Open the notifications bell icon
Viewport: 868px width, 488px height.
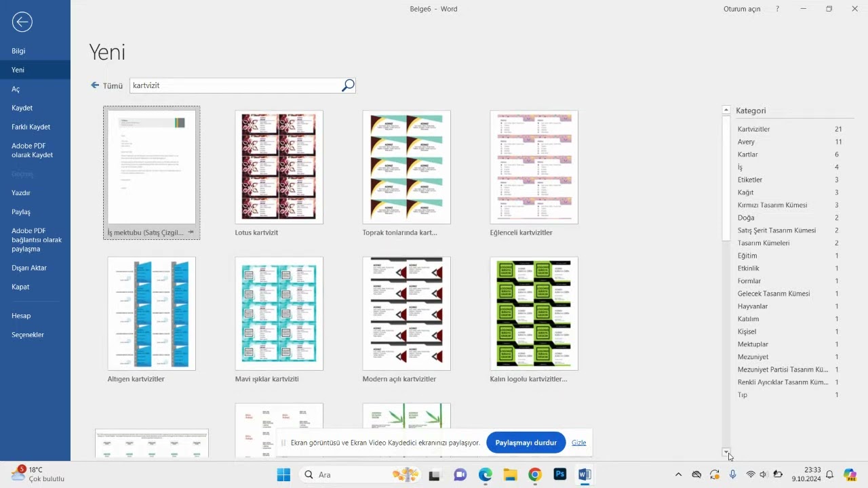pyautogui.click(x=829, y=474)
